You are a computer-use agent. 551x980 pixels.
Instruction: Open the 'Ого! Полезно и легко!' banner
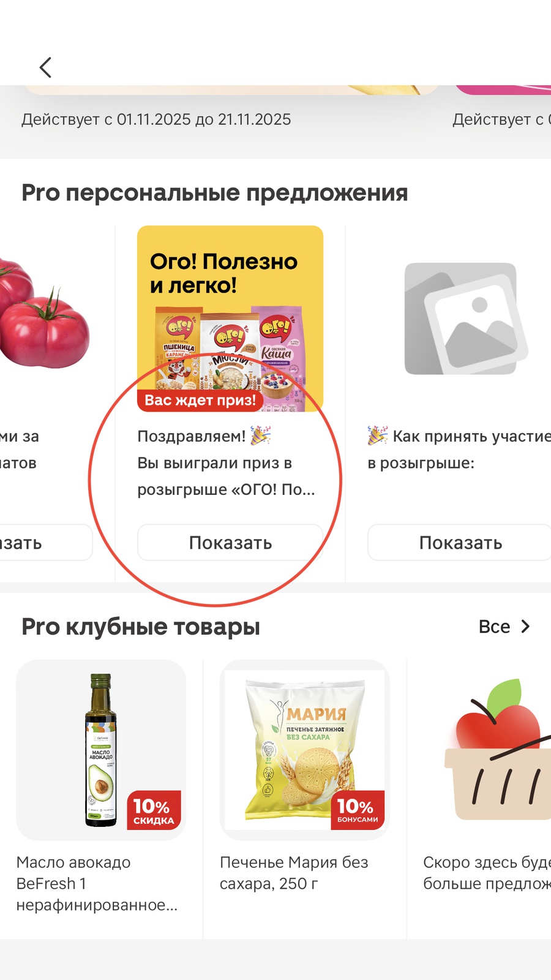[x=230, y=318]
